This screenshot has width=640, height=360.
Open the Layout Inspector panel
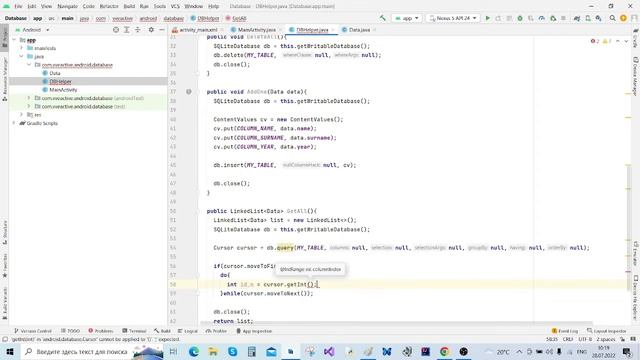pos(607,331)
